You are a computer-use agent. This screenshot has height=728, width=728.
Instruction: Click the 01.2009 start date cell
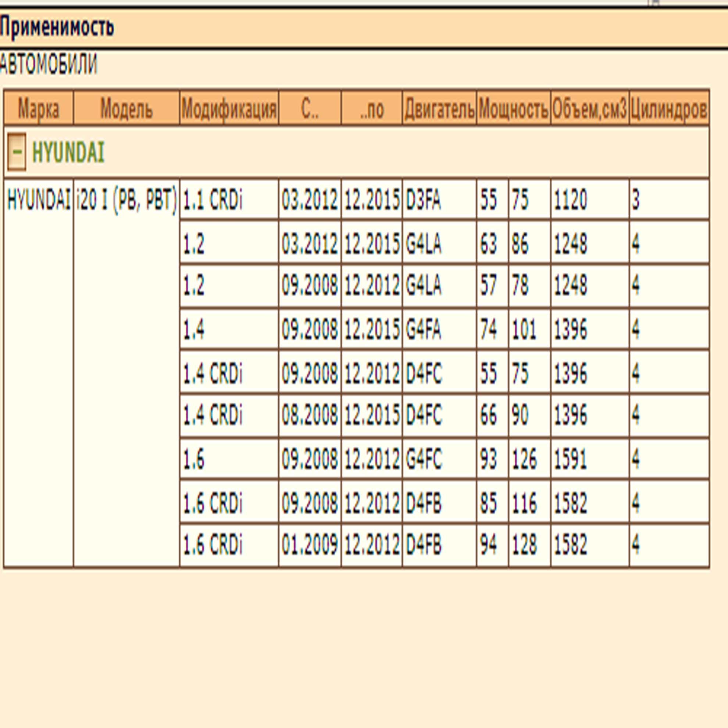coord(310,545)
